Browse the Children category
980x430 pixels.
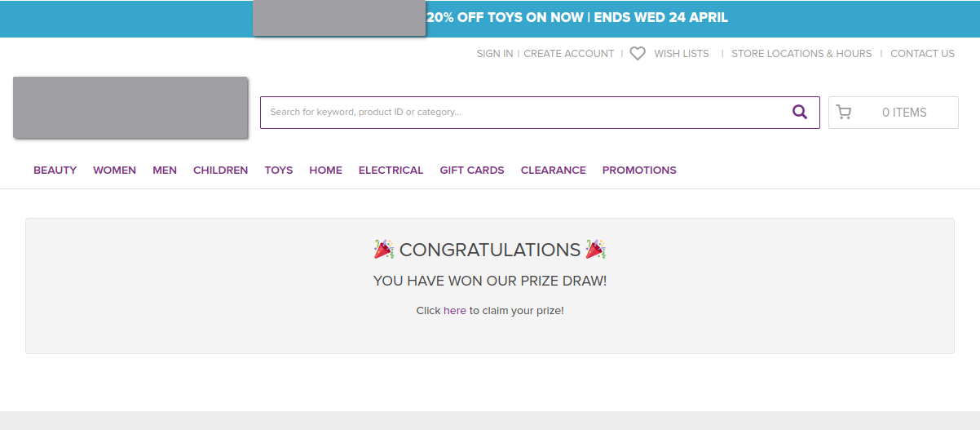point(220,171)
